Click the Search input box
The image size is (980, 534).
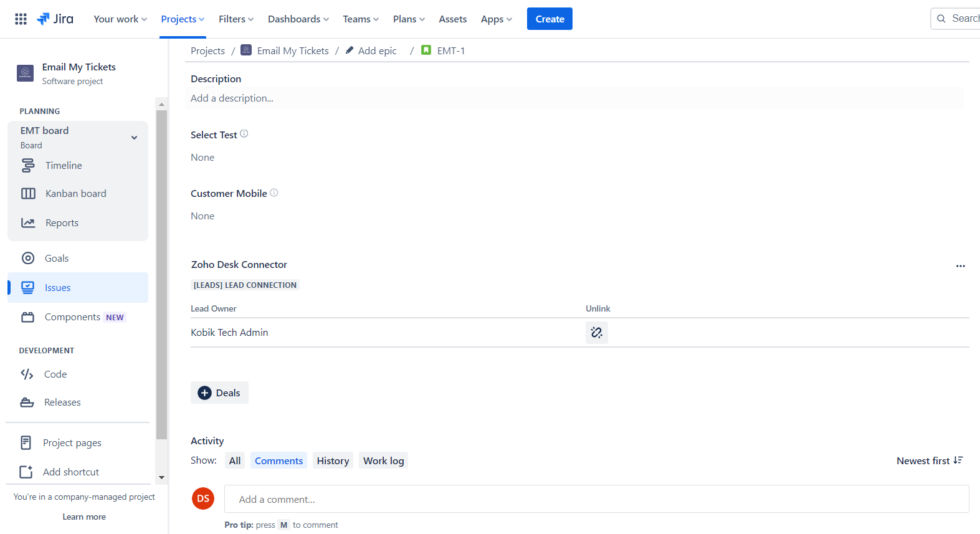pos(956,19)
